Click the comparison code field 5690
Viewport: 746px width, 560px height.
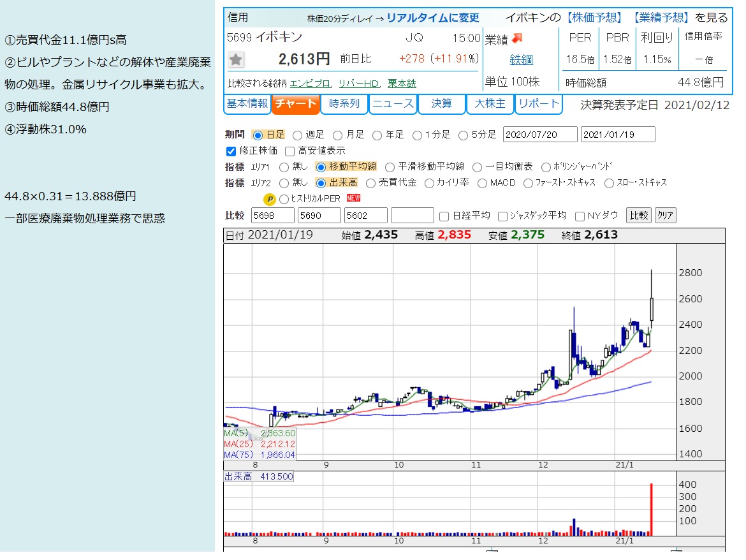[319, 216]
